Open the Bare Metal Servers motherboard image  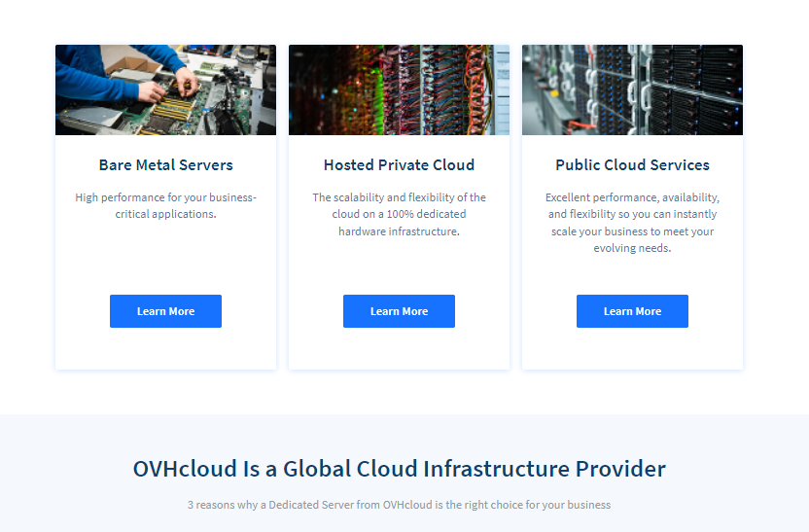[x=165, y=89]
